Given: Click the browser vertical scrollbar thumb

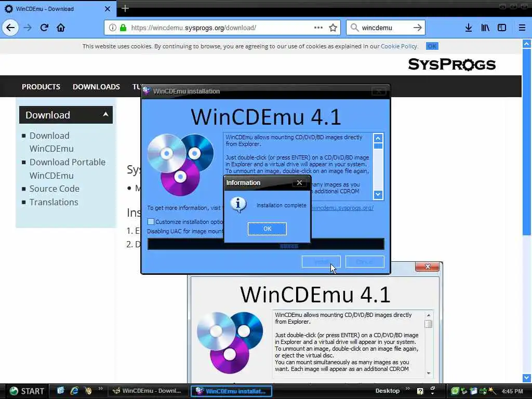Looking at the screenshot, I should pos(527,141).
